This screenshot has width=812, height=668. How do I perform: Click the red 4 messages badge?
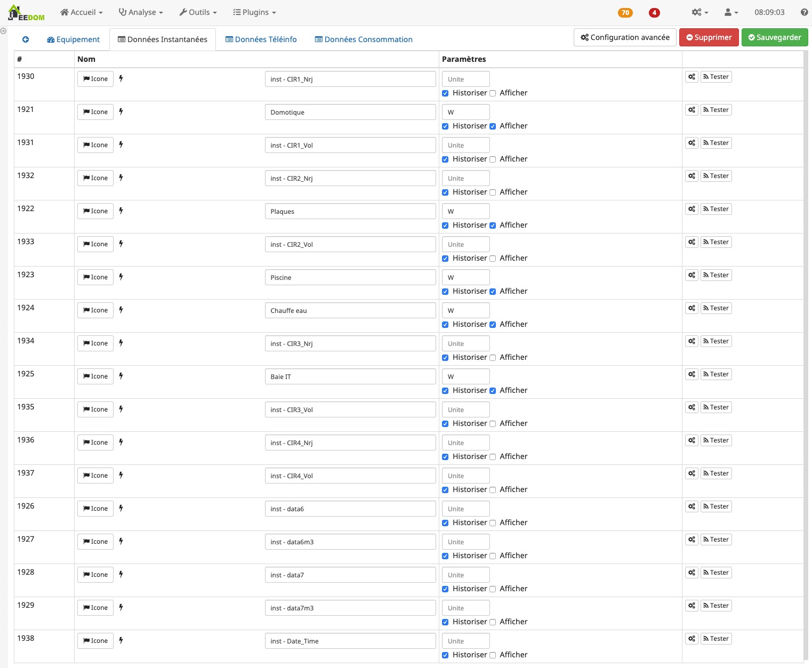click(654, 13)
